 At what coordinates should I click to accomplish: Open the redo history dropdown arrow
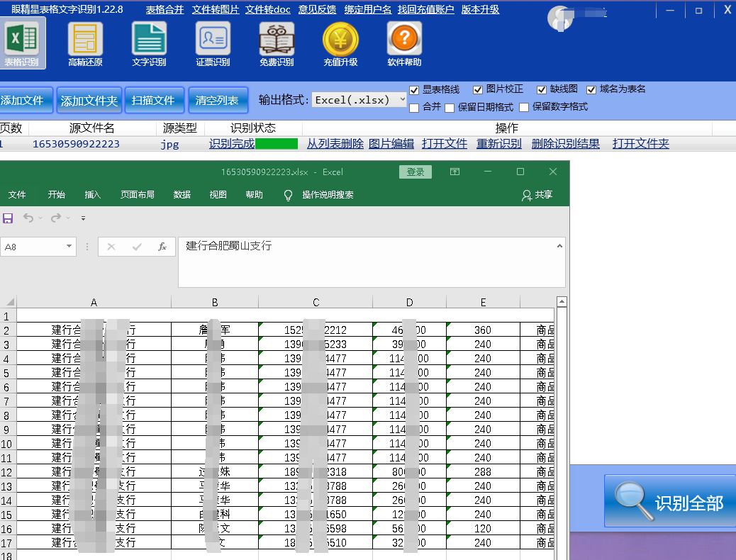[68, 218]
